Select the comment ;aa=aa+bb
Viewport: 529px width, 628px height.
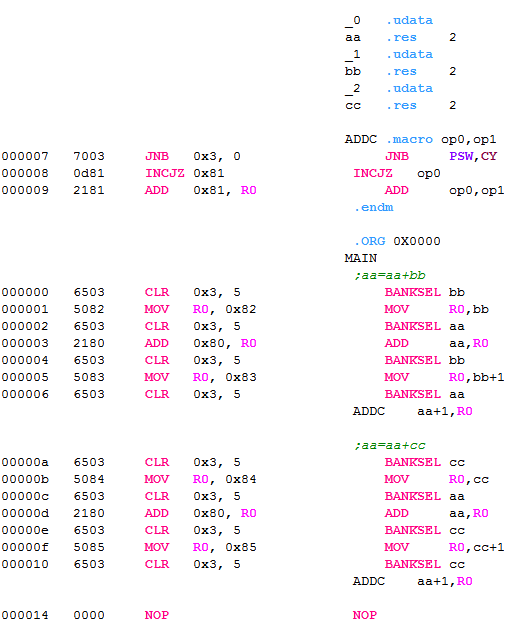coord(389,276)
